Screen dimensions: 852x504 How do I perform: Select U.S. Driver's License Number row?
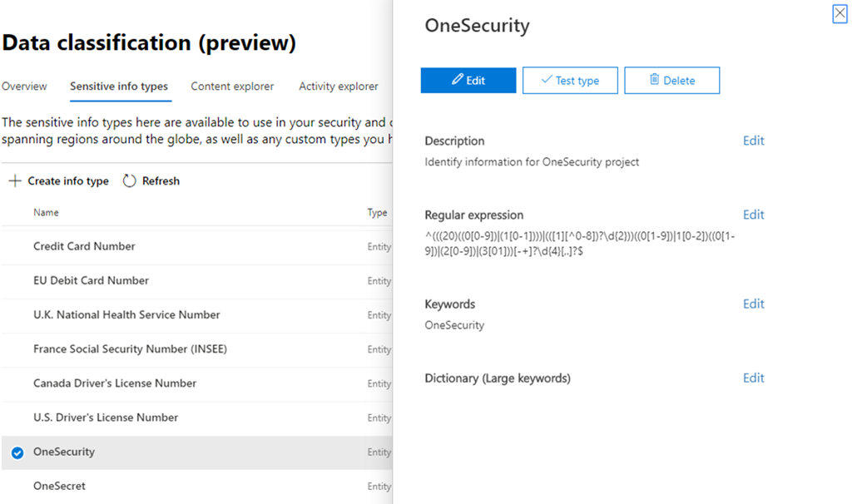pos(106,418)
